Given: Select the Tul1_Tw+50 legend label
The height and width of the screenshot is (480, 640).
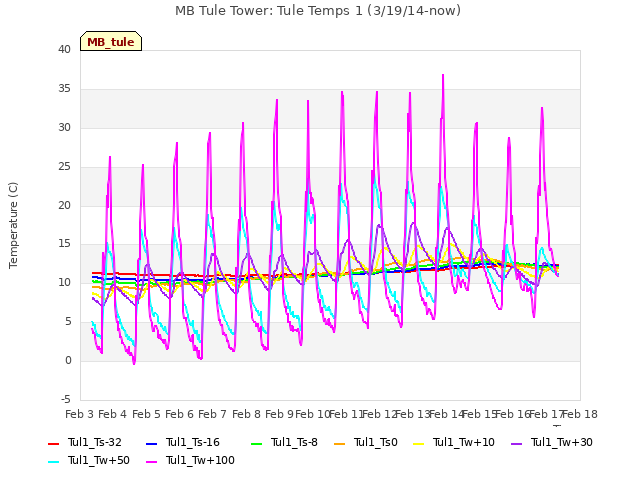Looking at the screenshot, I should [x=99, y=460].
